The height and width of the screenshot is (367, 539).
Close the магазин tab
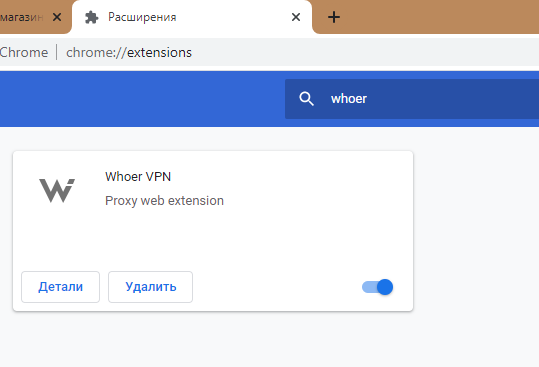(x=57, y=17)
